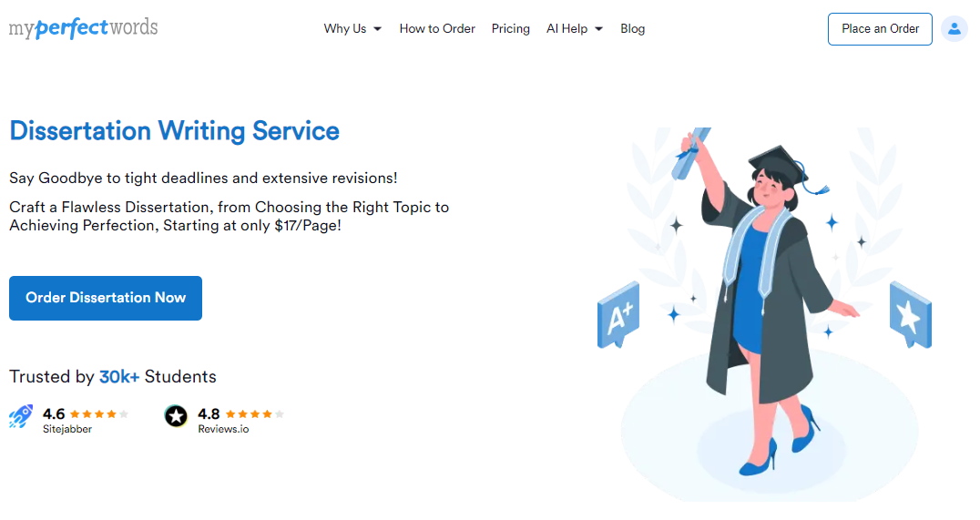
Task: Open the AI Help menu
Action: click(567, 29)
